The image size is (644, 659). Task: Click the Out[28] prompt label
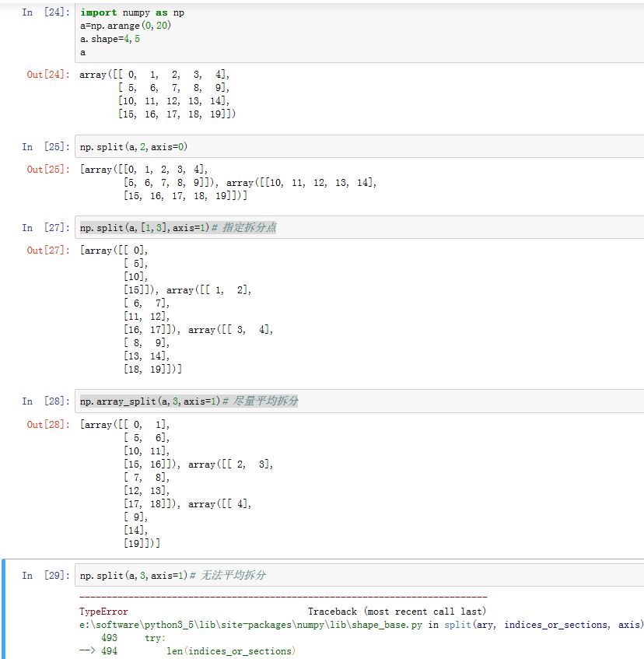pos(47,424)
